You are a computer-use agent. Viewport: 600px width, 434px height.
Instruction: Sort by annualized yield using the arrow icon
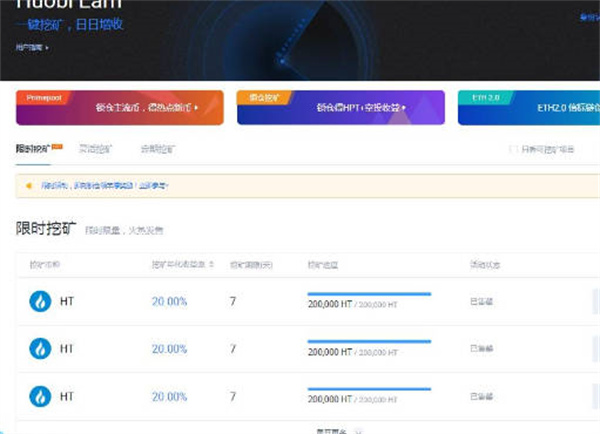[212, 264]
